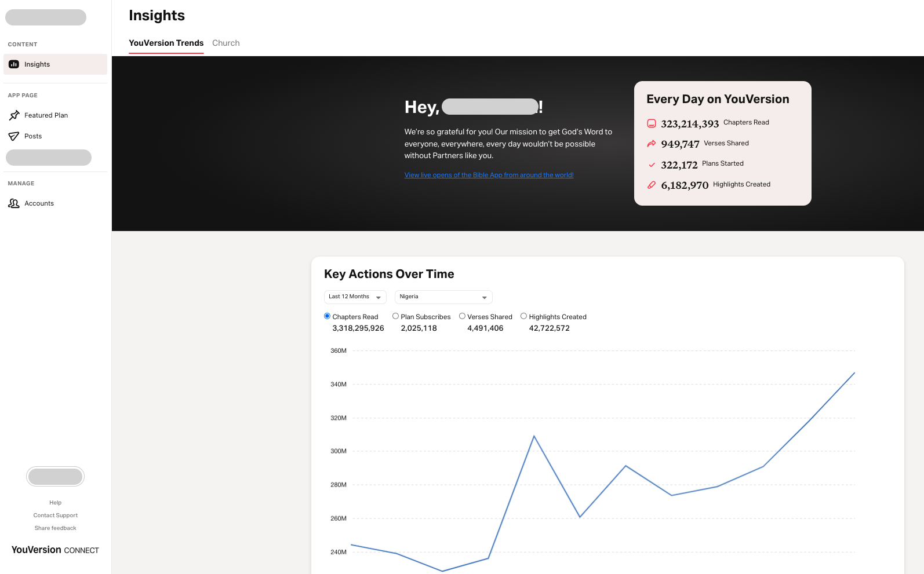Click the Posts paper plane icon
The image size is (924, 574).
click(14, 136)
